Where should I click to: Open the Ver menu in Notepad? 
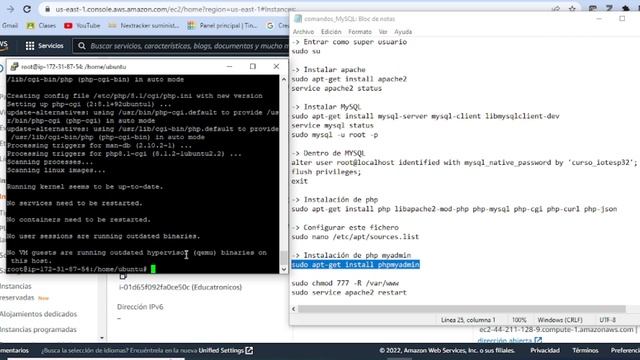pos(382,31)
